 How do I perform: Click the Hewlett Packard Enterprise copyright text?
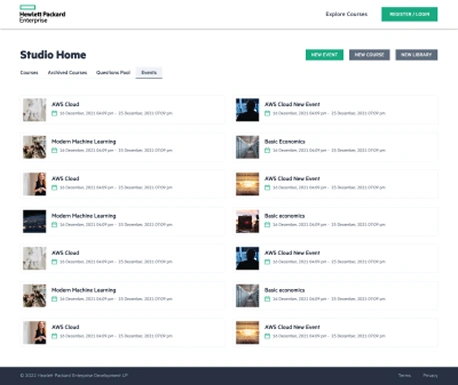(x=74, y=375)
